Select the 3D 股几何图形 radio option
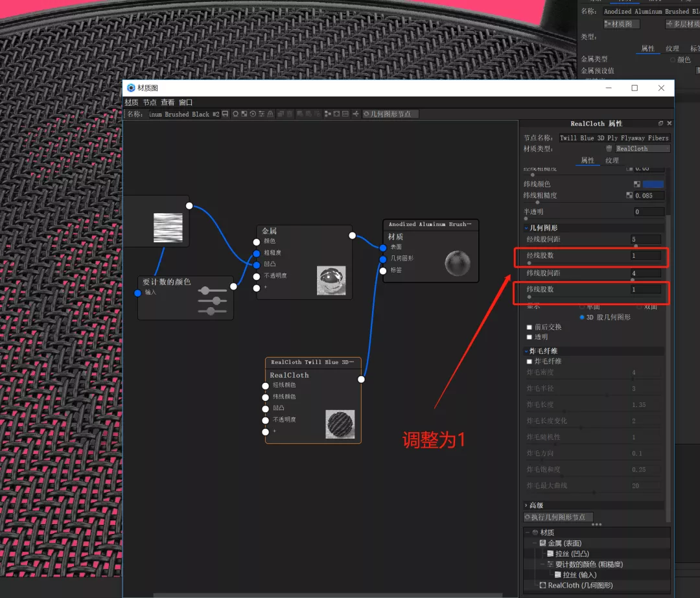This screenshot has width=700, height=598. (x=582, y=317)
